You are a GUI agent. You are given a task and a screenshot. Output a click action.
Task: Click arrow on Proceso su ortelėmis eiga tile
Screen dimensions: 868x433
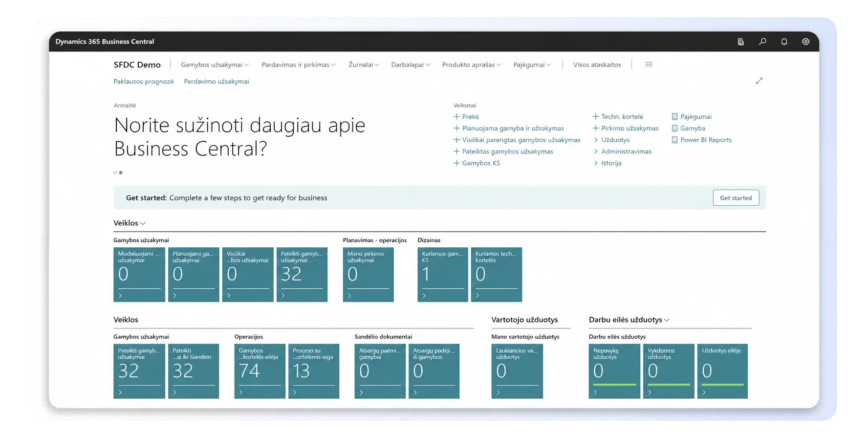pos(295,392)
